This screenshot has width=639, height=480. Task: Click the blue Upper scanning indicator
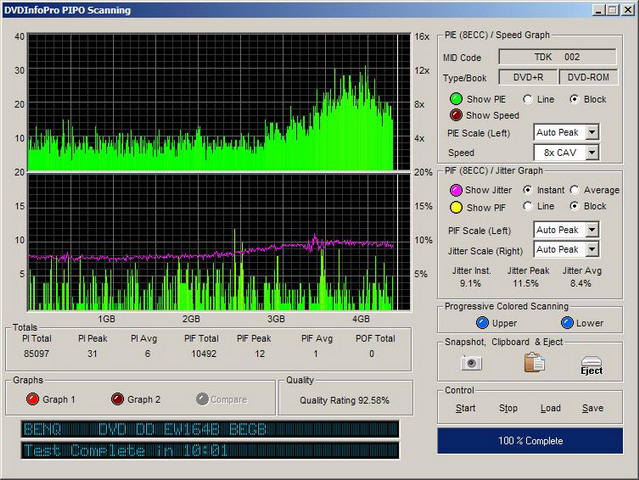482,323
